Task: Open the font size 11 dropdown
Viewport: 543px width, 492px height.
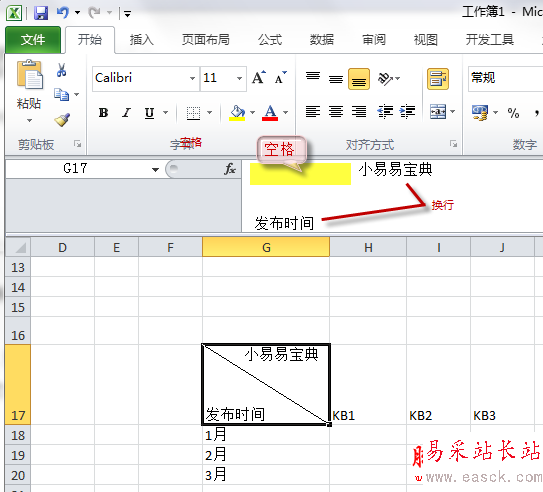Action: click(x=239, y=78)
